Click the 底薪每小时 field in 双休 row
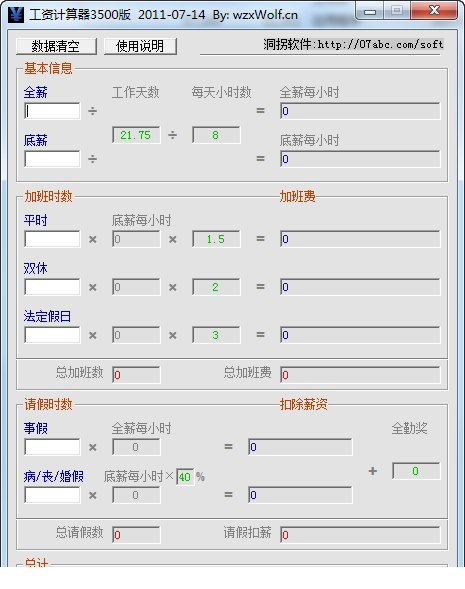Image resolution: width=465 pixels, height=589 pixels. tap(136, 287)
